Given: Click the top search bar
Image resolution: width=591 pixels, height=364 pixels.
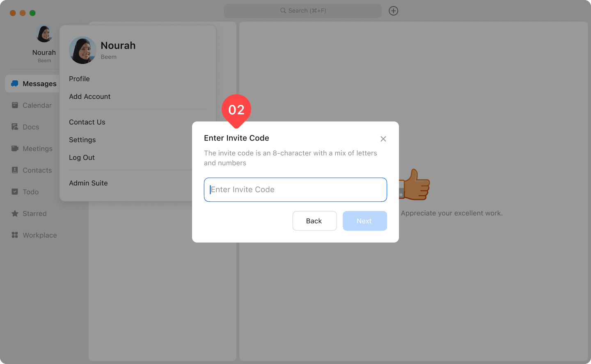Looking at the screenshot, I should tap(302, 11).
